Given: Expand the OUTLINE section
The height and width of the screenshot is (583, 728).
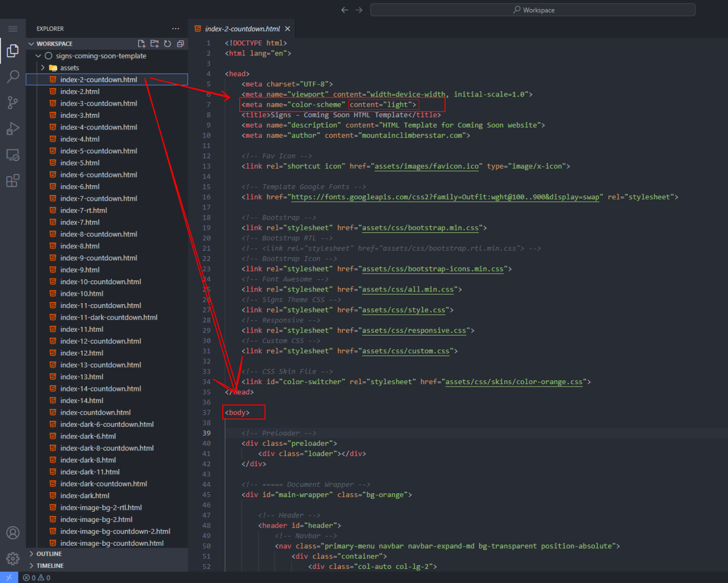Looking at the screenshot, I should pos(49,554).
